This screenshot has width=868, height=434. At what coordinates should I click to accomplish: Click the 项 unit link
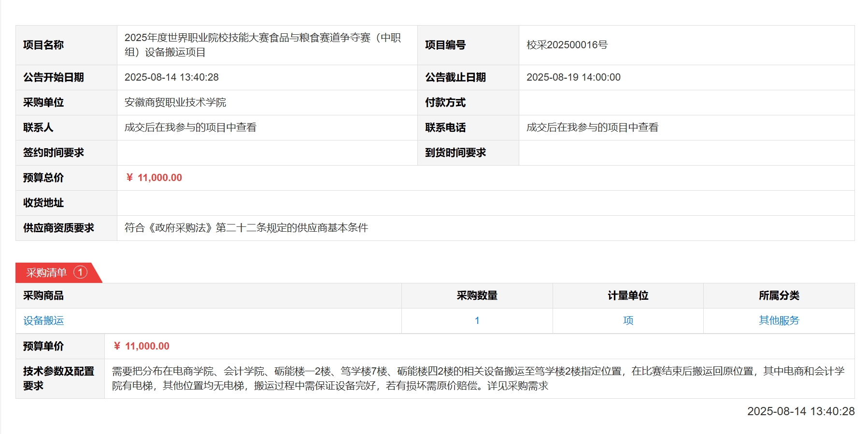[627, 321]
